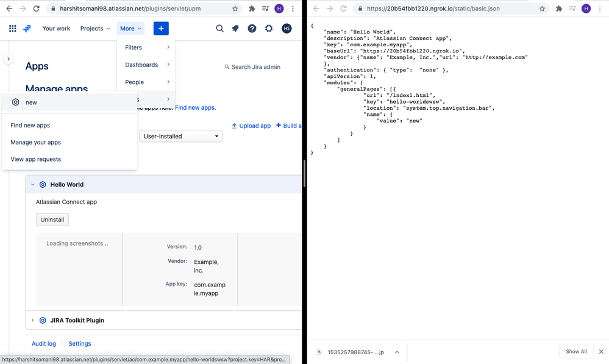The image size is (609, 364).
Task: Open Chrome profile H in left browser
Action: [x=279, y=9]
